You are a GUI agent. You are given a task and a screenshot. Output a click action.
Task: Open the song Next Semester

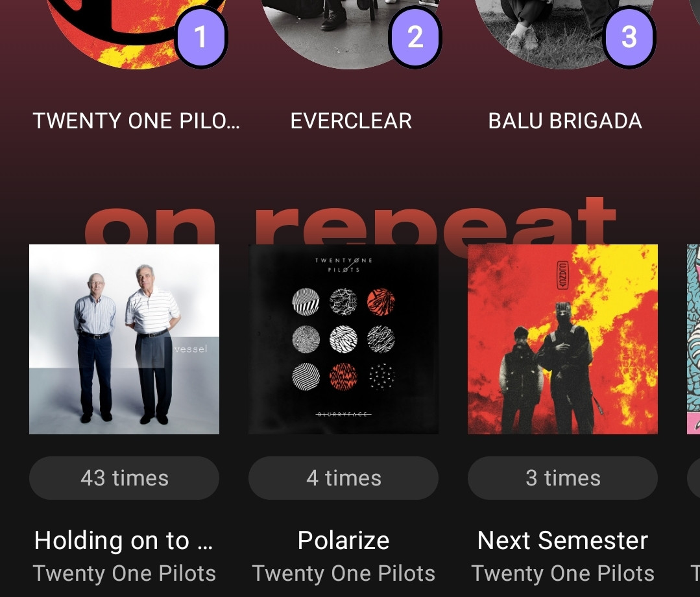562,541
